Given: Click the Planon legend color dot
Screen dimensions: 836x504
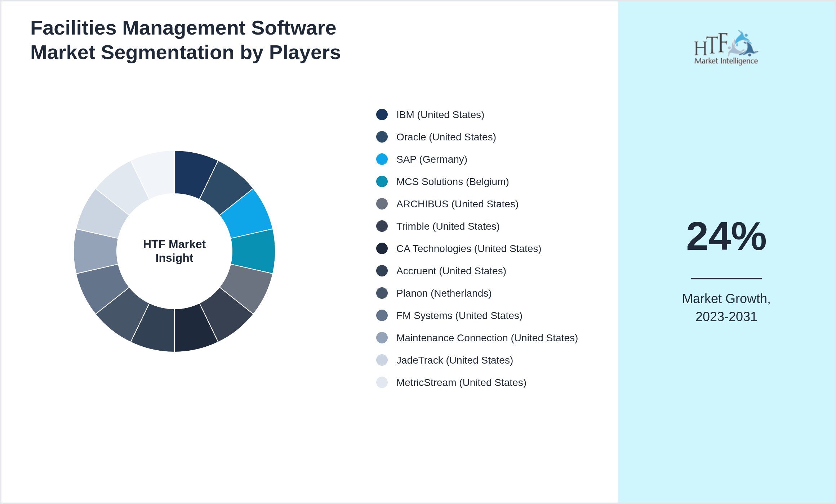Looking at the screenshot, I should (x=382, y=293).
